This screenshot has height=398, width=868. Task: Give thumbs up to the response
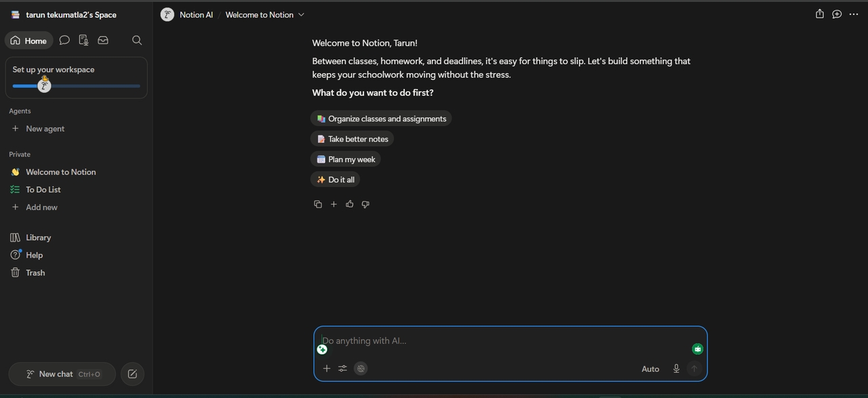coord(349,204)
